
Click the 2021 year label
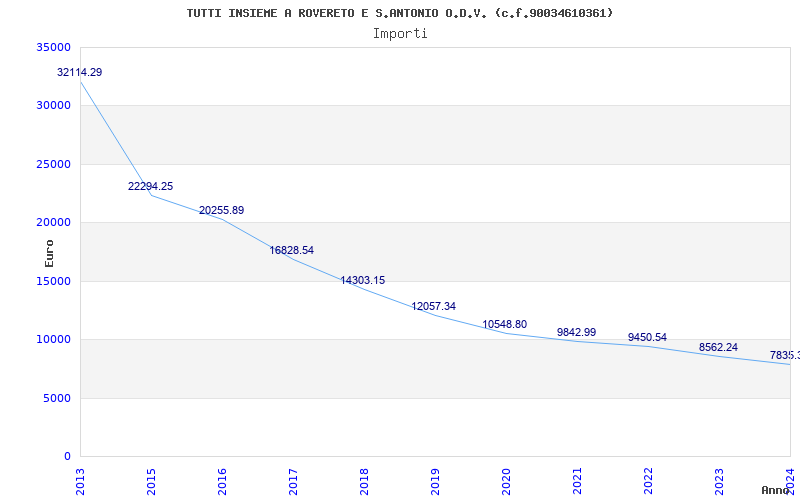(577, 481)
